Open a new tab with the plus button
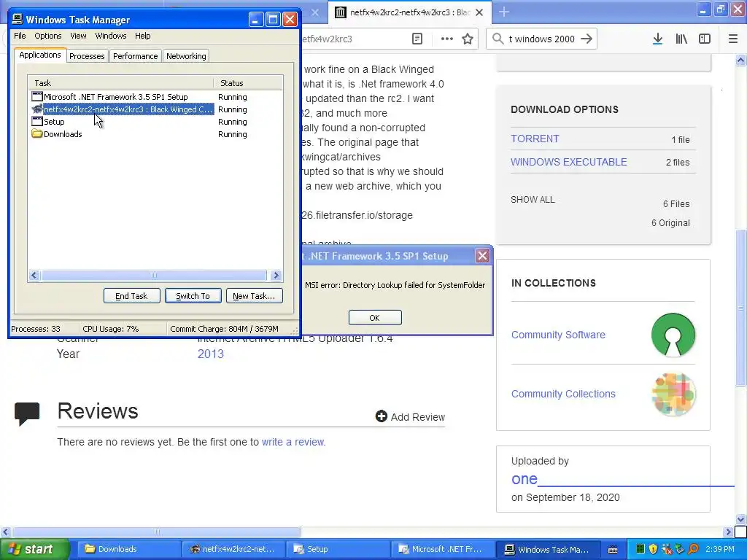 pos(503,12)
